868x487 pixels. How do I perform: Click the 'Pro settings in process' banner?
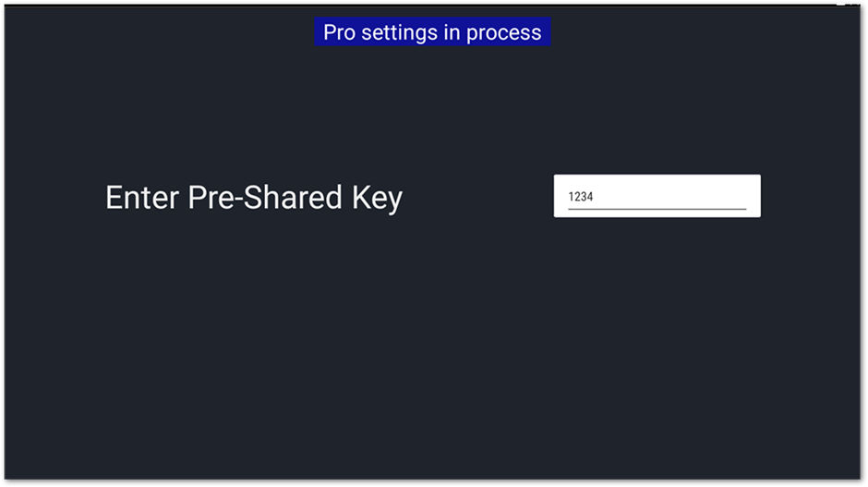pos(432,32)
